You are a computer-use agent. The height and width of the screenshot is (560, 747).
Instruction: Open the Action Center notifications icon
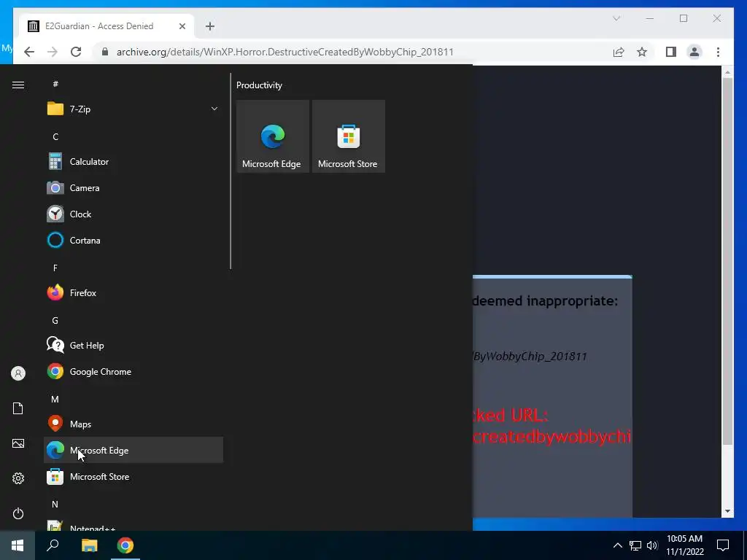723,545
